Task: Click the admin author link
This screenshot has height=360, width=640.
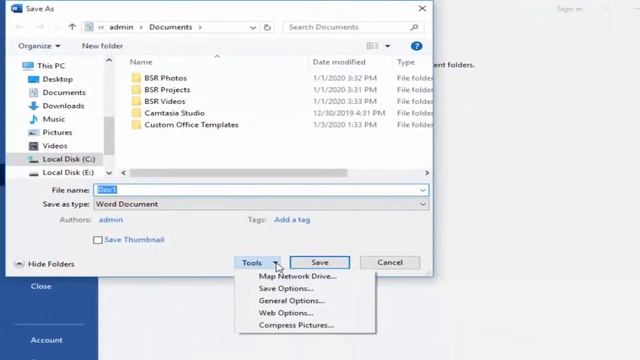Action: [111, 220]
